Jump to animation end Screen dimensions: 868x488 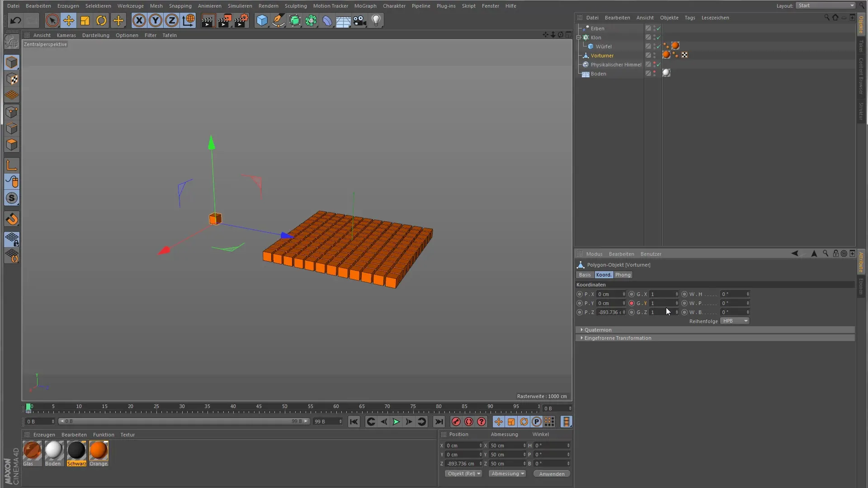click(x=439, y=422)
